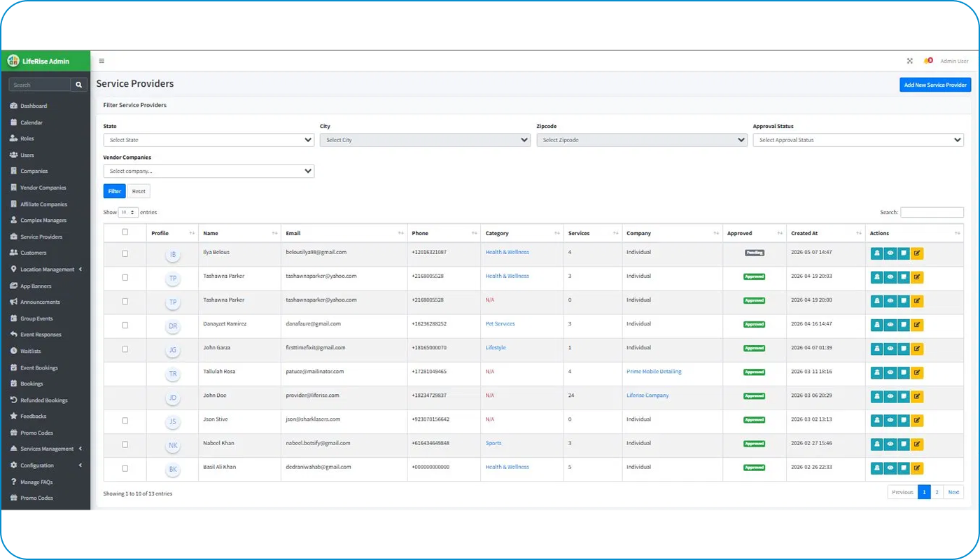Viewport: 980px width, 560px height.
Task: Click the note icon for Ilya Belous
Action: pyautogui.click(x=904, y=253)
